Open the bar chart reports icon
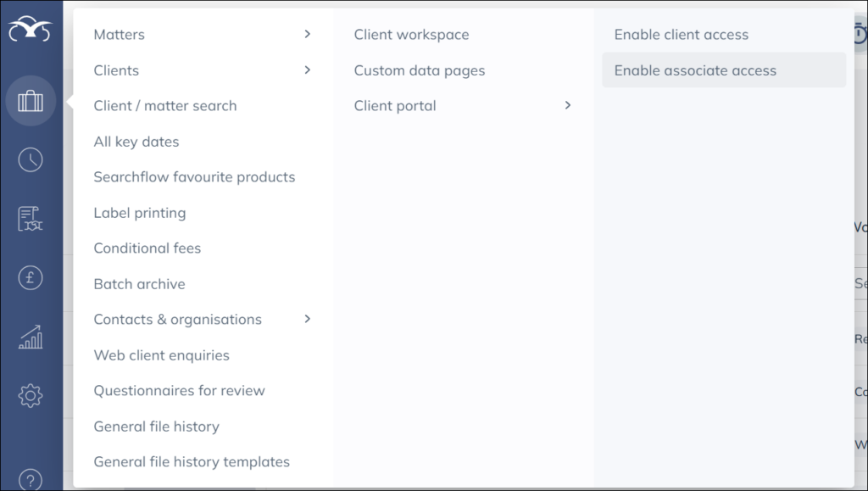 click(x=31, y=337)
